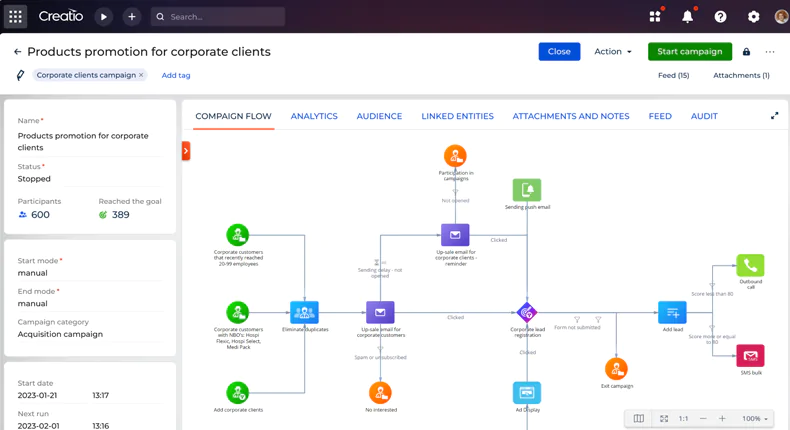790x430 pixels.
Task: Toggle the minimap icon in zoom bar
Action: coord(639,418)
